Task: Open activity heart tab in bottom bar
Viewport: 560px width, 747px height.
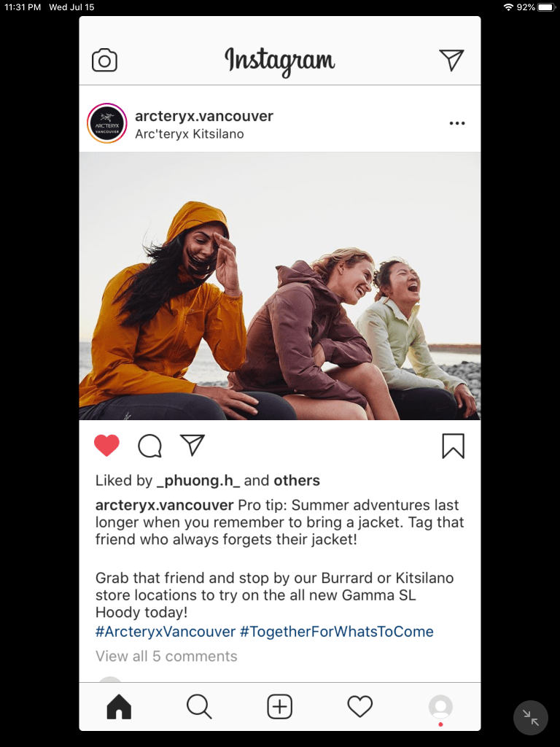Action: coord(360,706)
